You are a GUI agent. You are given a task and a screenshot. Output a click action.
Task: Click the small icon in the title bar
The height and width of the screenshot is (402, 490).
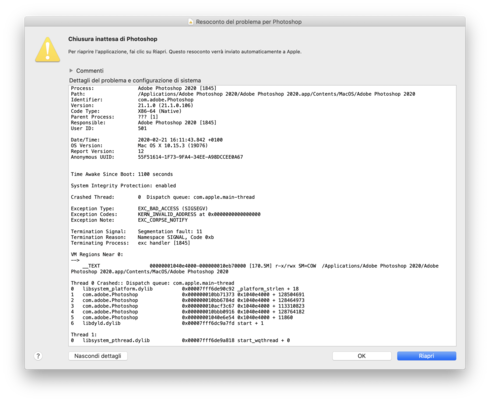coord(191,22)
